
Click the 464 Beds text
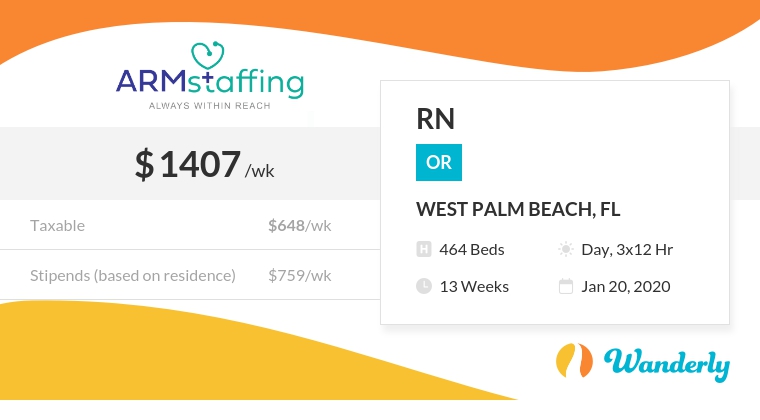(x=472, y=249)
